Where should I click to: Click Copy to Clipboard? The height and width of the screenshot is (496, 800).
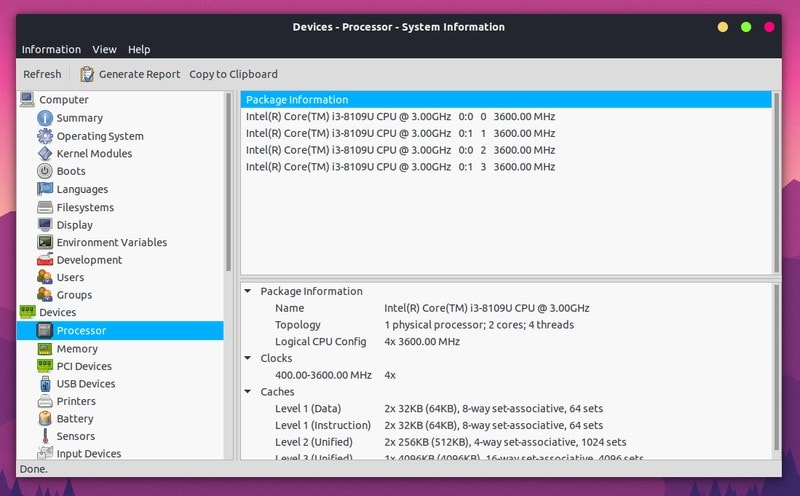234,75
